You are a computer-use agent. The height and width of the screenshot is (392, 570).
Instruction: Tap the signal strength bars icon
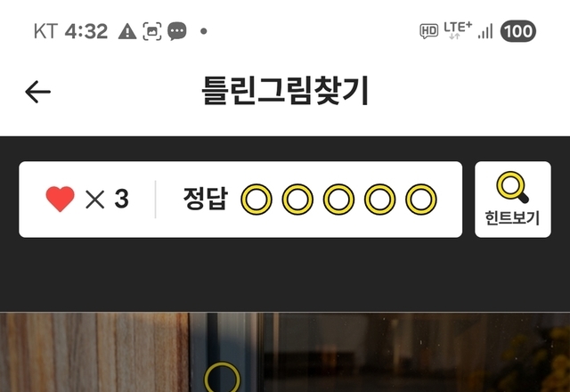click(x=485, y=31)
